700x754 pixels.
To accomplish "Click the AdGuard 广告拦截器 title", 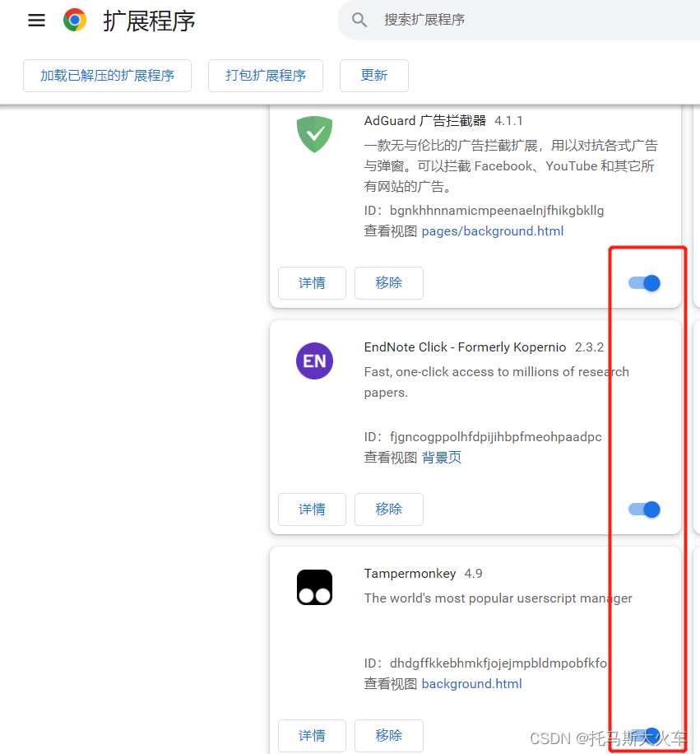I will [425, 121].
